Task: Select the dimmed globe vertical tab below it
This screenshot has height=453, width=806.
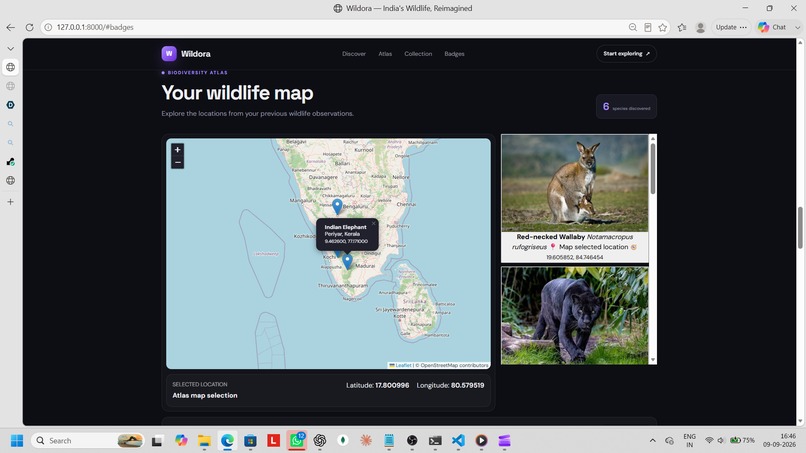Action: click(10, 86)
